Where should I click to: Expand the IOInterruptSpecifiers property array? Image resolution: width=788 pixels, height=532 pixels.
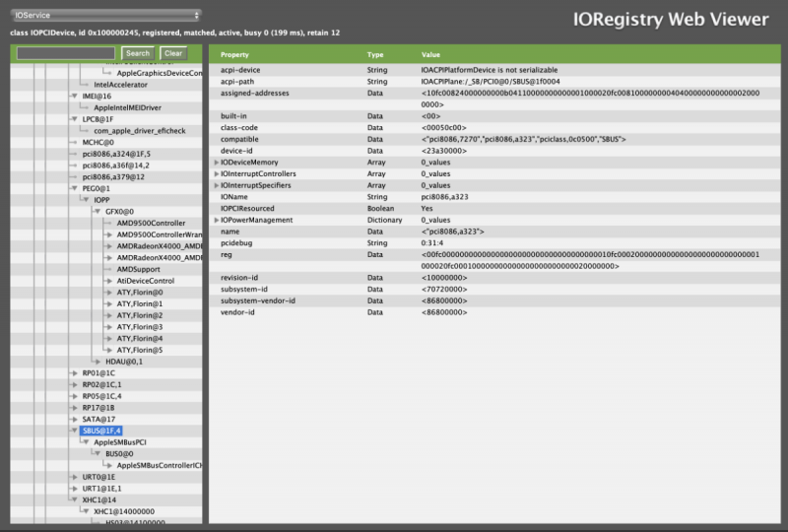click(x=217, y=185)
